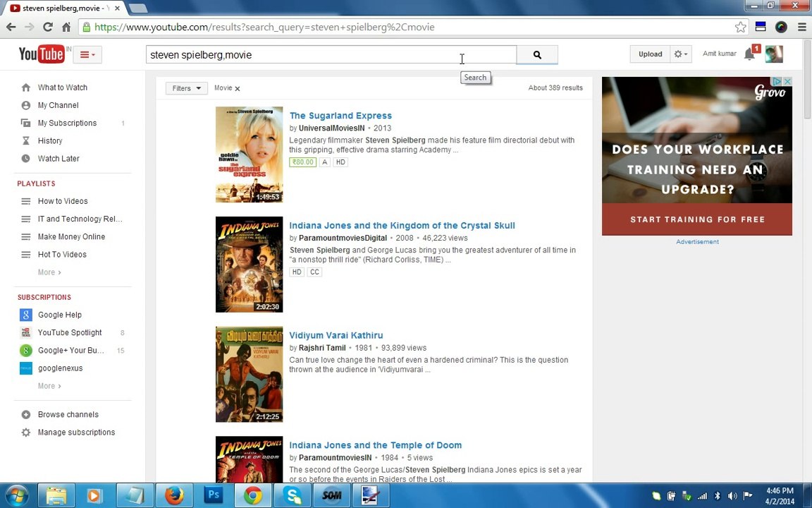Open YouTube Spotlight subscription
Screen dimensions: 812x508
coord(70,332)
